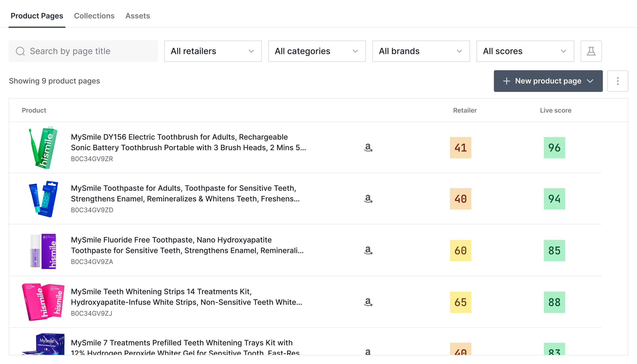Click the New product page button label
The image size is (637, 364).
tap(548, 81)
